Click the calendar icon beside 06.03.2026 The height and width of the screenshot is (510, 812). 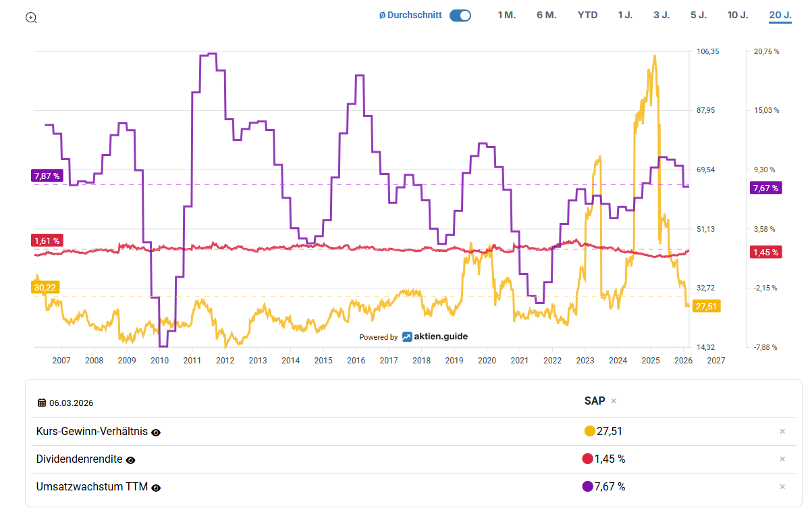click(x=42, y=403)
